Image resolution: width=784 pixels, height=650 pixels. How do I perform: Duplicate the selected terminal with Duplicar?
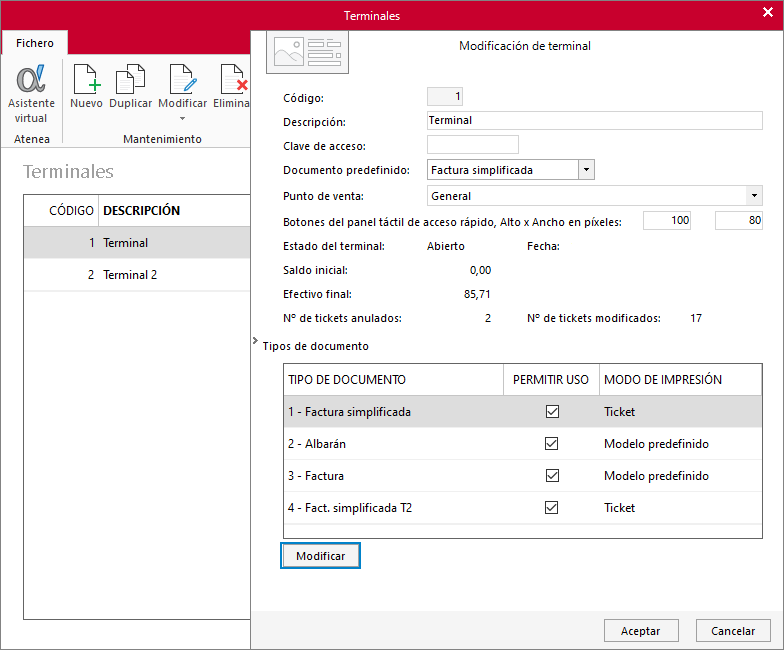click(130, 86)
